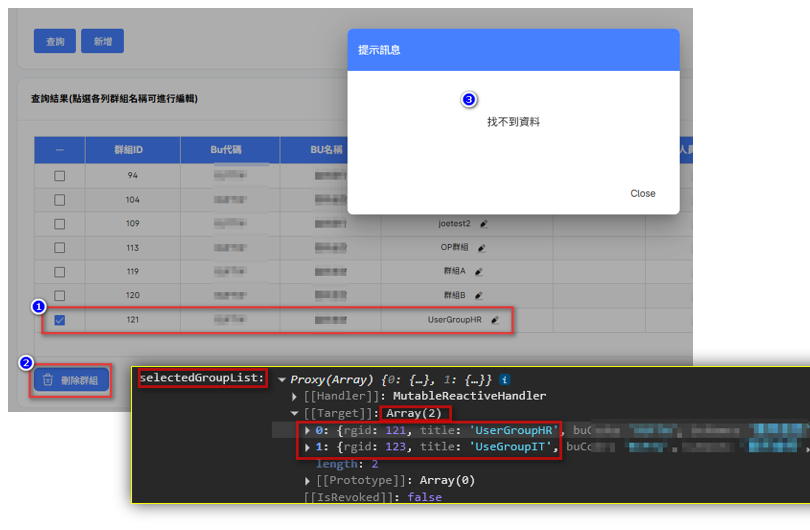Check the box for group 120

(59, 295)
